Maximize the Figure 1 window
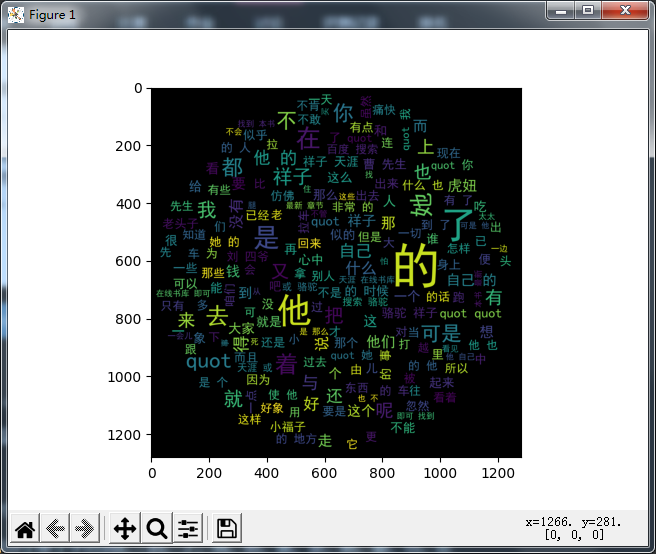 point(588,10)
